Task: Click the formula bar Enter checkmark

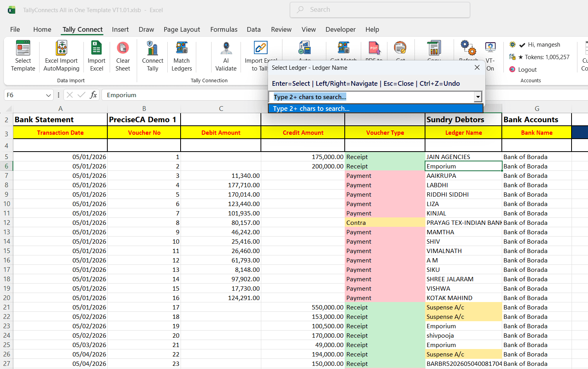Action: [x=81, y=95]
